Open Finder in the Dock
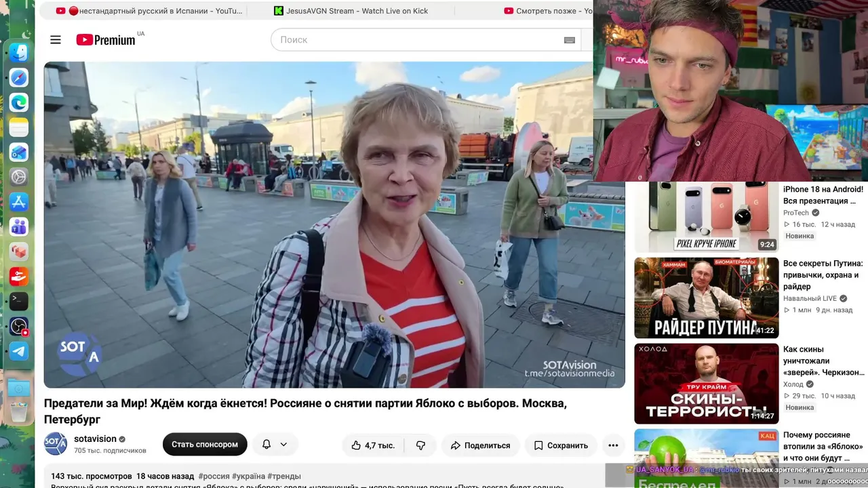 point(19,53)
